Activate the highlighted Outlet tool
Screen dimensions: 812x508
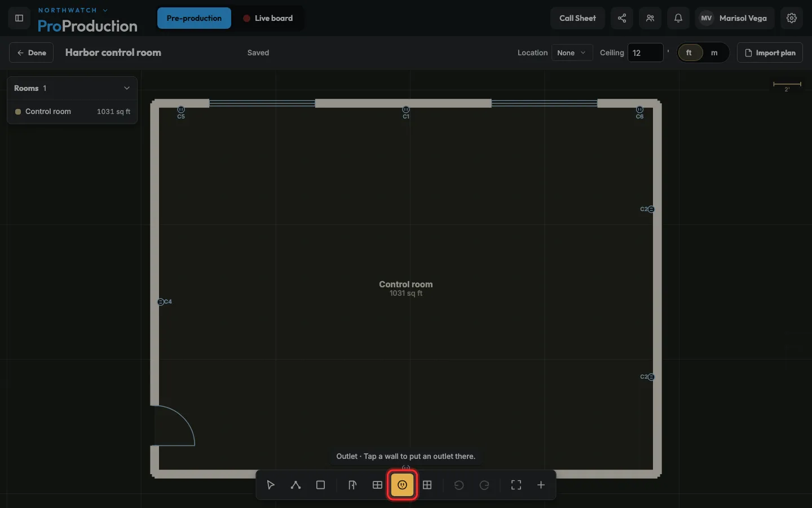tap(402, 485)
